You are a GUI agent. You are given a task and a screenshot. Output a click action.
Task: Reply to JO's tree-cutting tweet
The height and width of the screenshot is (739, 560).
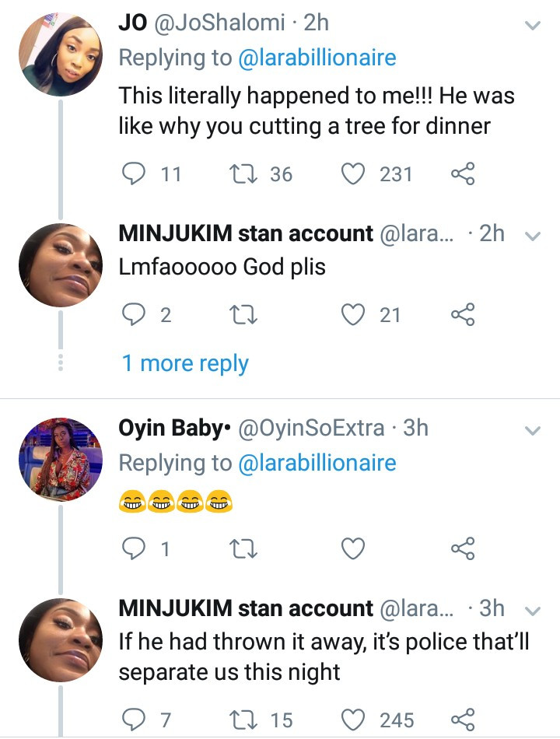point(135,174)
